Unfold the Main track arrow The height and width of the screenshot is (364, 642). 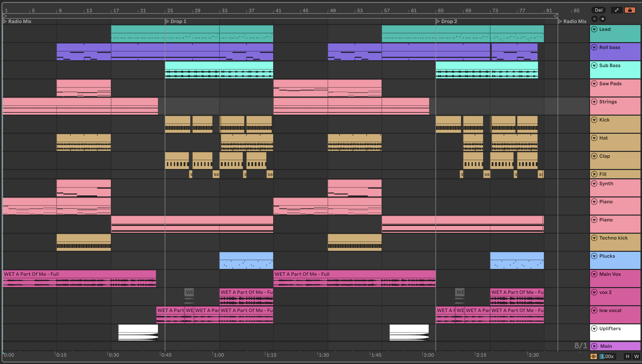[594, 346]
